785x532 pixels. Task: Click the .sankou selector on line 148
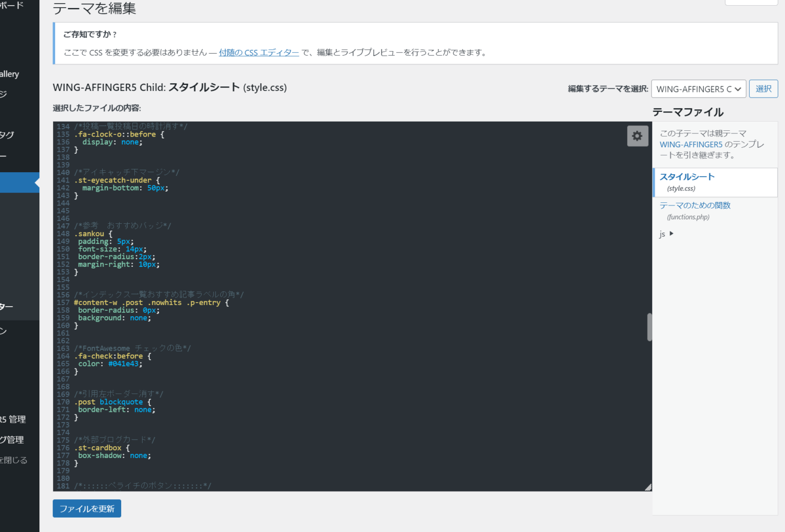[x=90, y=234]
